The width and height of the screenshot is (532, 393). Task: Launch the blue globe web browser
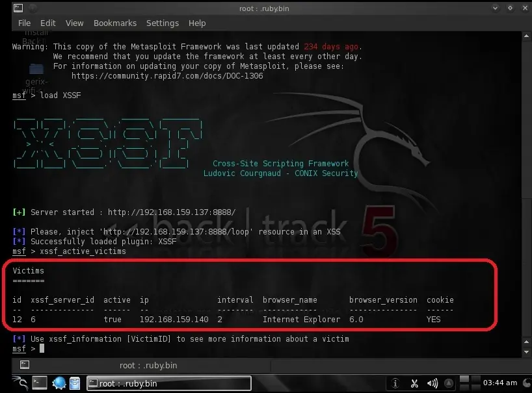pos(59,383)
